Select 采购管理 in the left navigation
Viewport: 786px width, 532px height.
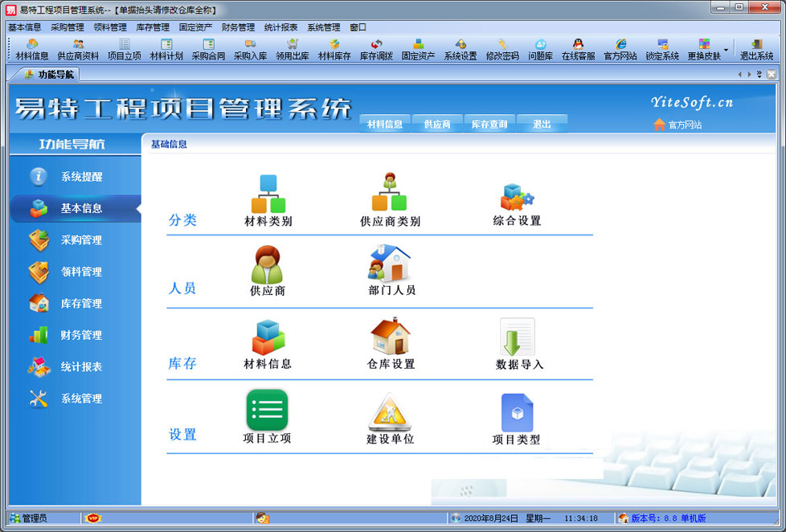[81, 240]
